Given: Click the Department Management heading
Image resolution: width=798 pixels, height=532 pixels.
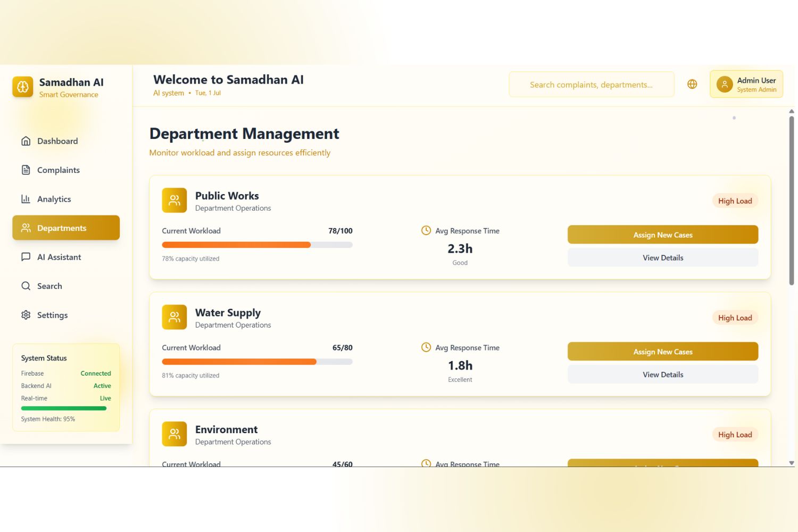Looking at the screenshot, I should (244, 134).
